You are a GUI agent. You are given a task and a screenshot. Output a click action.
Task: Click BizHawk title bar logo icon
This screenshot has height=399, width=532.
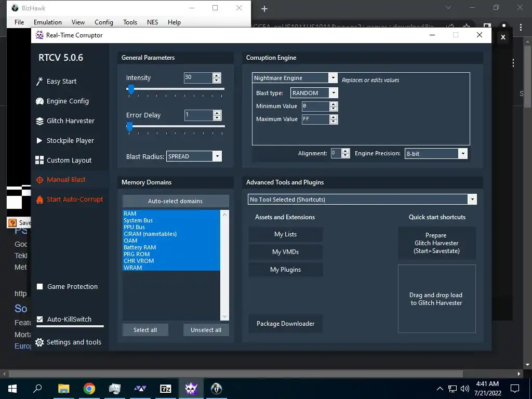[x=15, y=8]
